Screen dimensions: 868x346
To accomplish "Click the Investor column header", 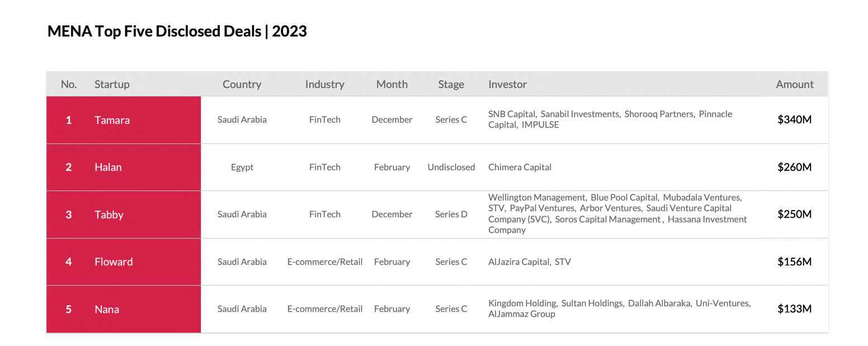I will pyautogui.click(x=507, y=85).
